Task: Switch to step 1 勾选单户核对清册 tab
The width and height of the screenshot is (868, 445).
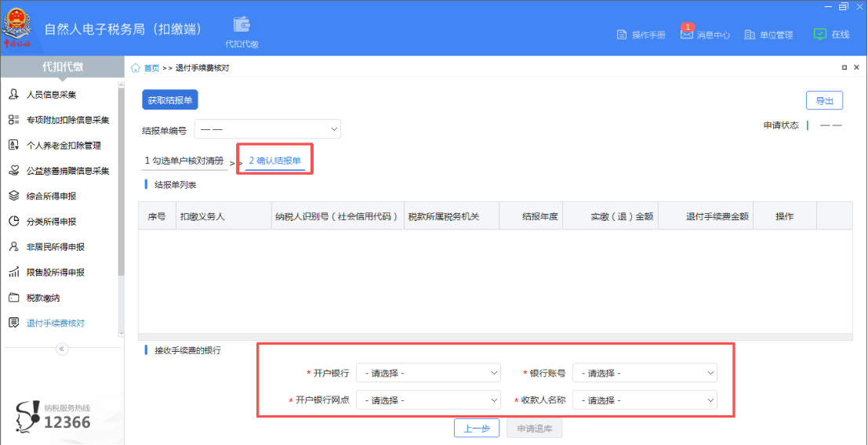Action: click(x=184, y=161)
